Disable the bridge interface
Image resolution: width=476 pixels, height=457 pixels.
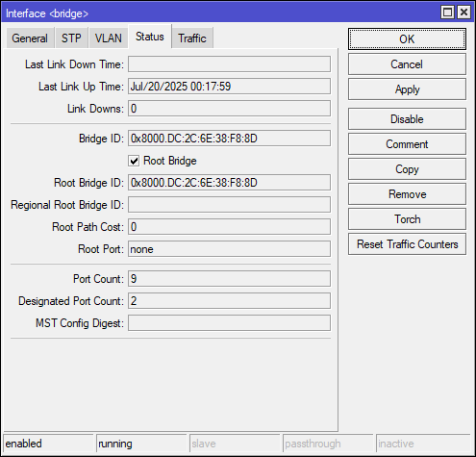(407, 119)
